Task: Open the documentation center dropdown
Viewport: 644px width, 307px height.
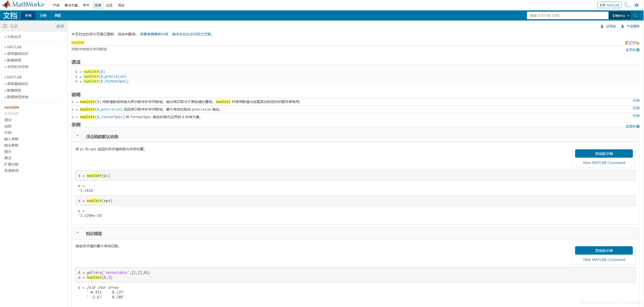Action: (x=620, y=16)
